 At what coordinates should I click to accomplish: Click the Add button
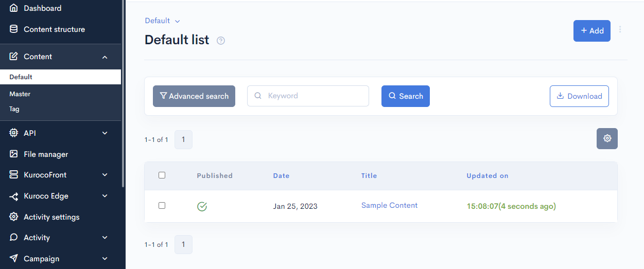click(x=592, y=31)
